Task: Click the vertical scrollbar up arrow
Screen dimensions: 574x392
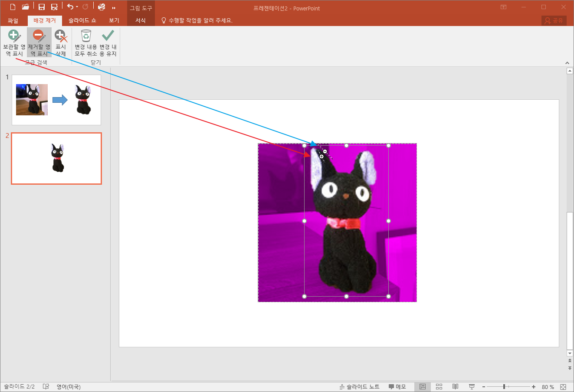Action: pos(570,71)
